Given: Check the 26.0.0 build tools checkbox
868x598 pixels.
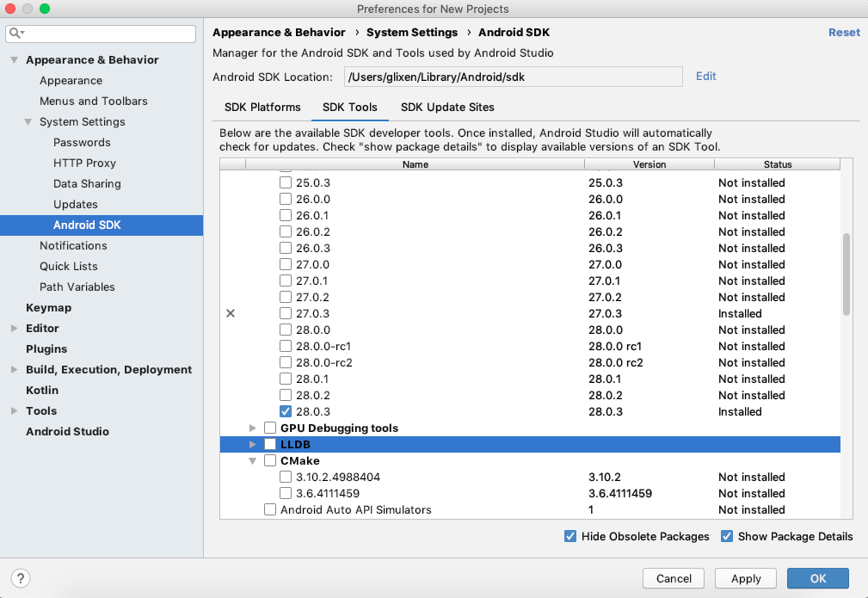Looking at the screenshot, I should click(x=286, y=199).
